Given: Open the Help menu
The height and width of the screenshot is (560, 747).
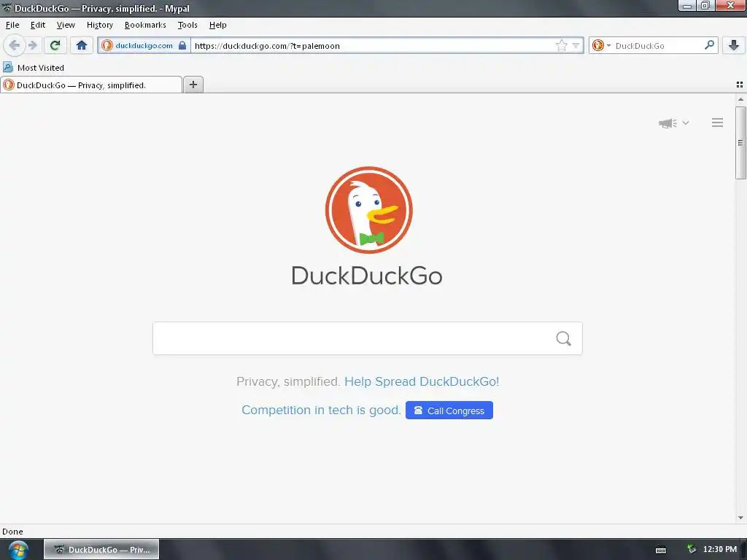Looking at the screenshot, I should point(217,25).
